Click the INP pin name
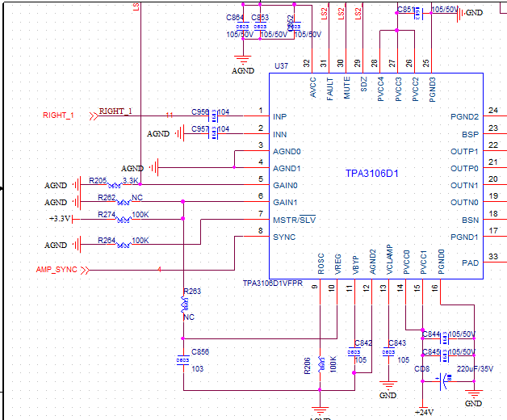The height and width of the screenshot is (420, 507). pos(279,116)
